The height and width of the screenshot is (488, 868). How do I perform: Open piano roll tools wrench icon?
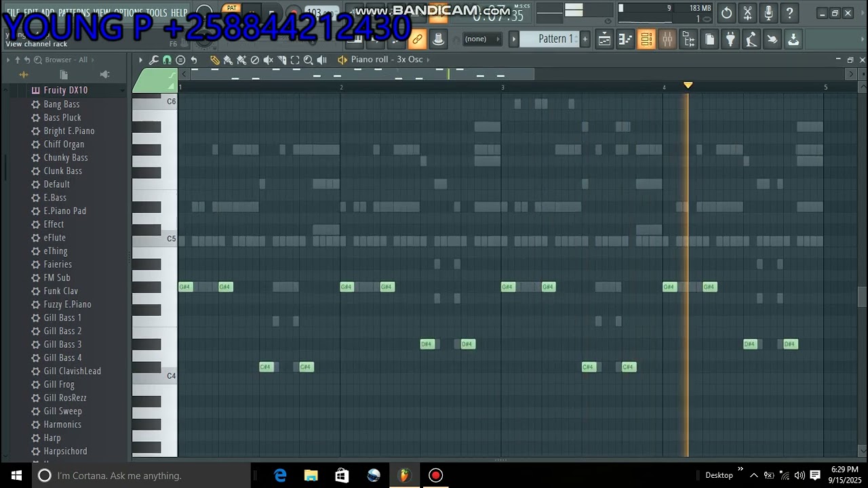(154, 60)
